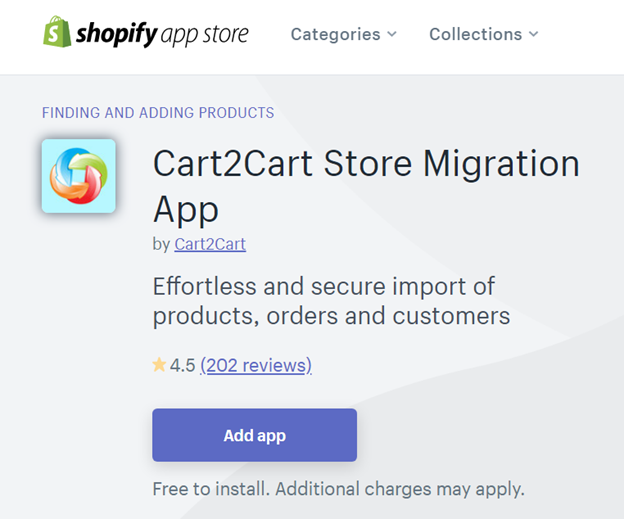Click the Cart2Cart app icon thumbnail
This screenshot has height=519, width=624.
79,176
